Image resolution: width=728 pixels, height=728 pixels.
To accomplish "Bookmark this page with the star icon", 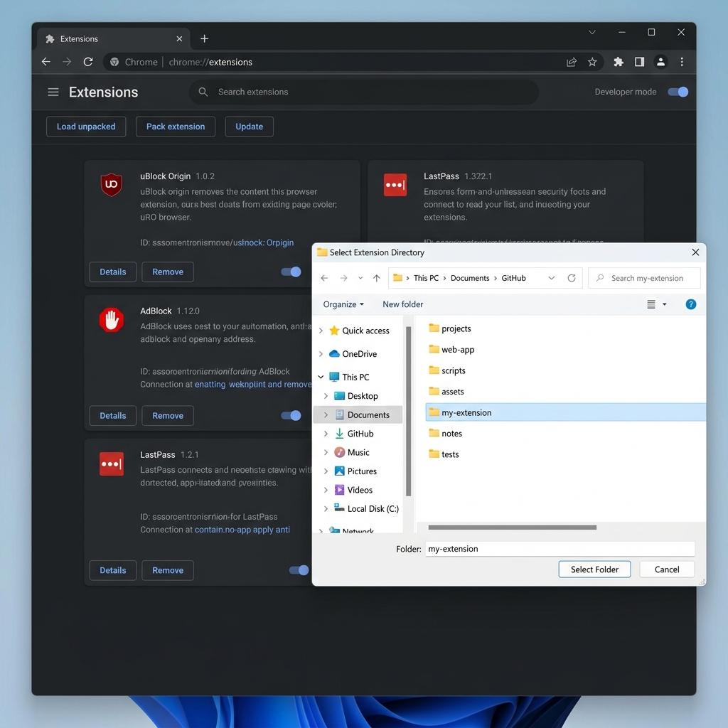I will [592, 62].
